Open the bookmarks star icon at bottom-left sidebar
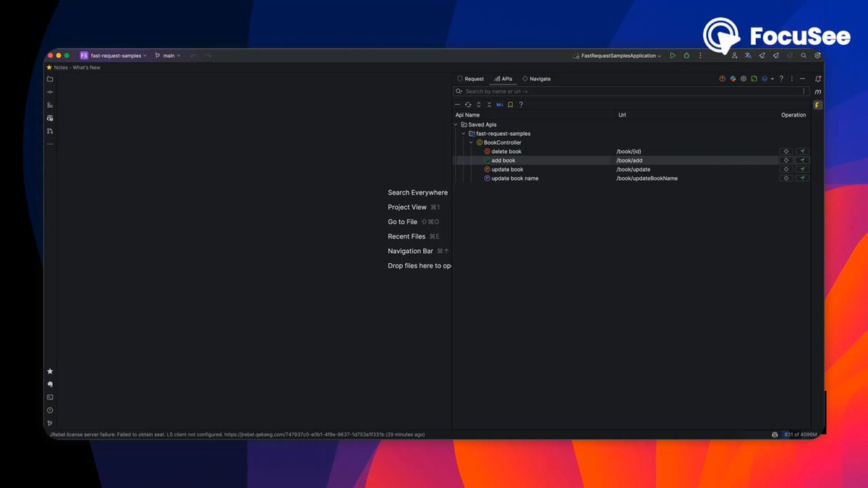Viewport: 868px width, 488px height. tap(50, 371)
